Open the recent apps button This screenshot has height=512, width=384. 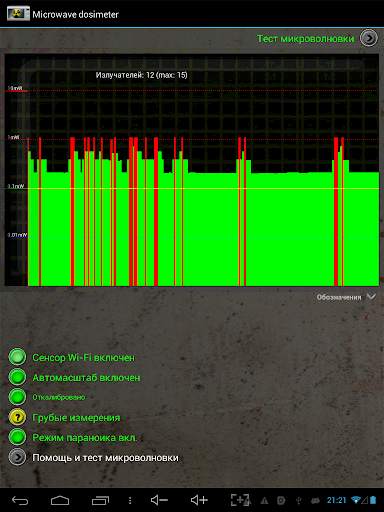coord(100,500)
